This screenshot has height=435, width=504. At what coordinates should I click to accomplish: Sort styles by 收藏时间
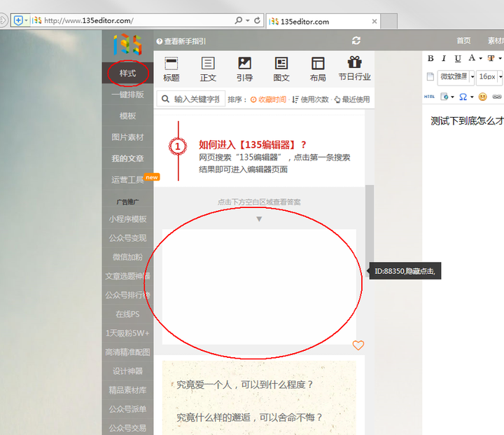pos(268,99)
